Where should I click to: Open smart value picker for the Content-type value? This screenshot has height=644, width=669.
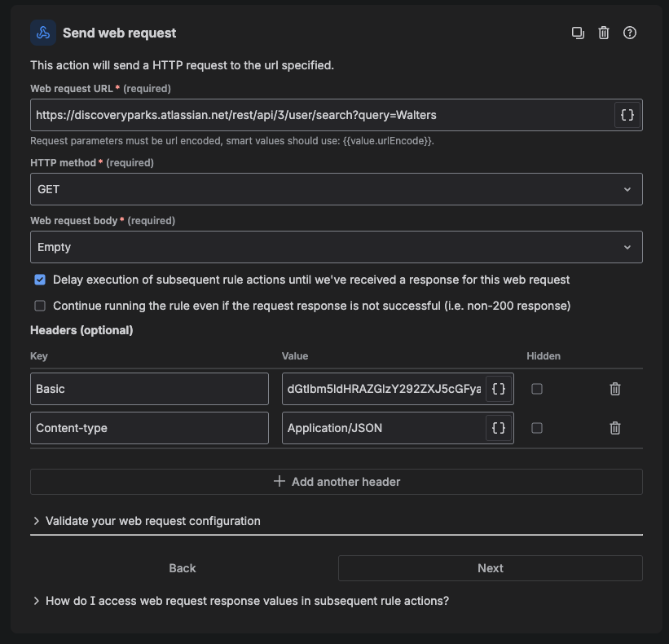[x=498, y=428]
